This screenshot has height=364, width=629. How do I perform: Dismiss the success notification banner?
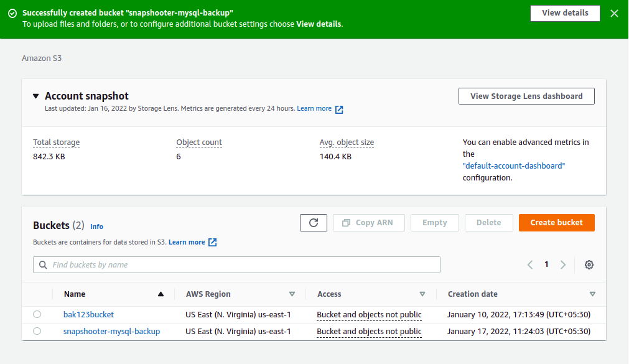(x=614, y=13)
